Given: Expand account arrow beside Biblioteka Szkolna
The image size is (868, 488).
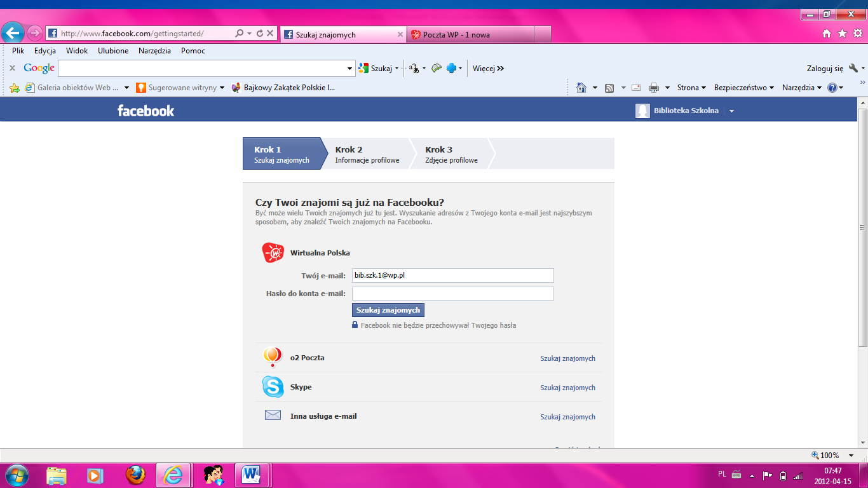Looking at the screenshot, I should point(731,111).
